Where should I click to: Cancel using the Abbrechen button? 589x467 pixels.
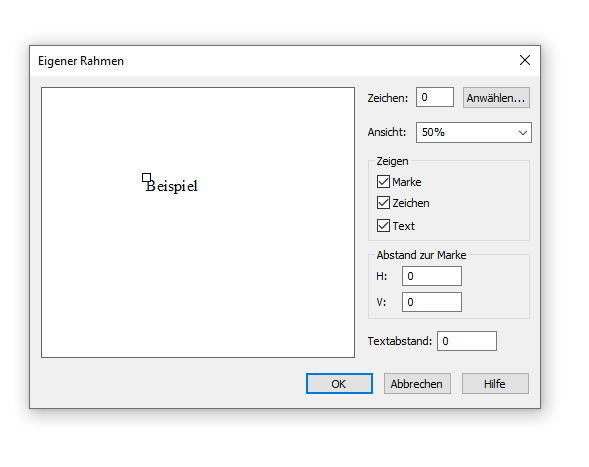(417, 384)
